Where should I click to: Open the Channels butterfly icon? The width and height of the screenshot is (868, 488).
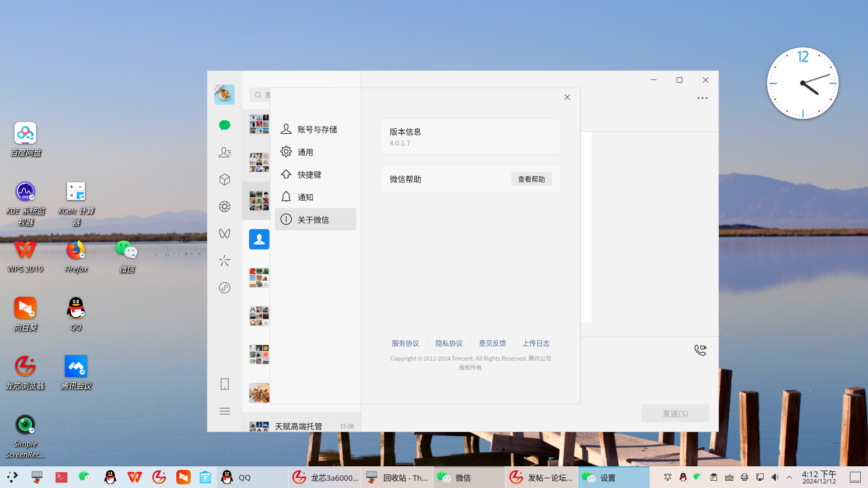(225, 234)
